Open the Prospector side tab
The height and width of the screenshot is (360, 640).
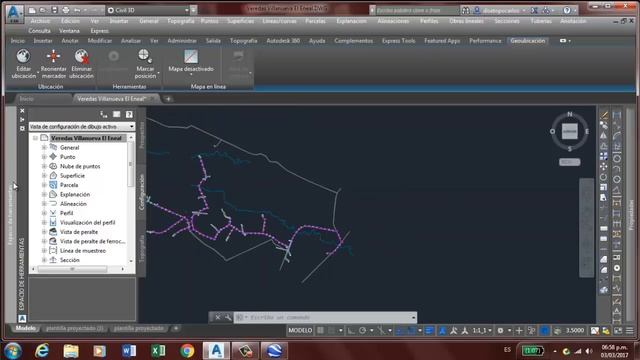point(142,135)
